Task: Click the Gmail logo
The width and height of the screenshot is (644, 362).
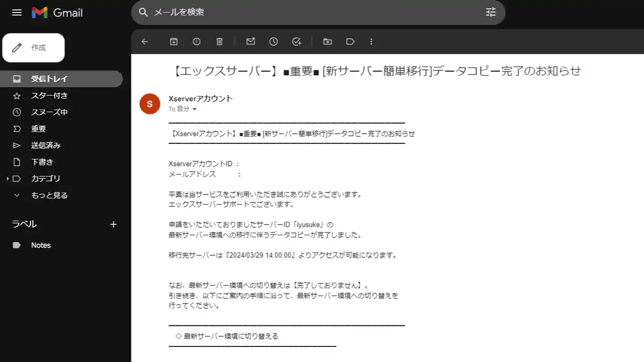Action: coord(57,13)
